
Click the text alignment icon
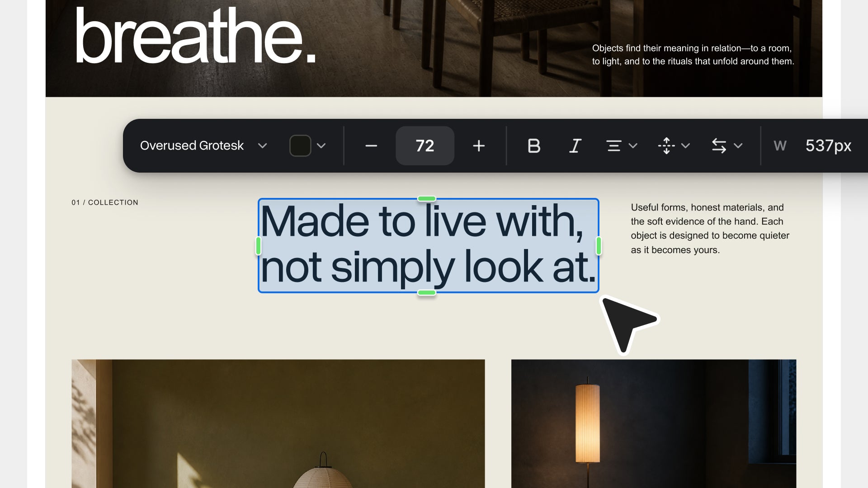613,145
